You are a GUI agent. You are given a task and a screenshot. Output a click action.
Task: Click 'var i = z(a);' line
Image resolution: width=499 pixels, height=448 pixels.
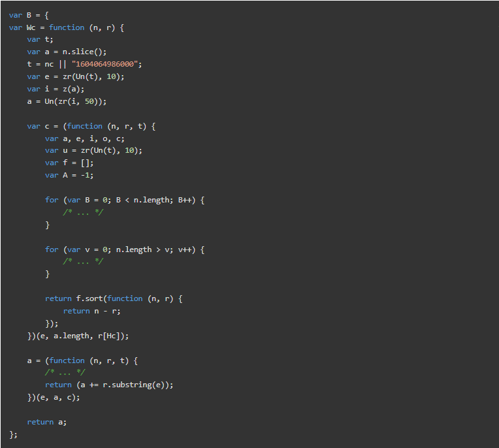56,89
